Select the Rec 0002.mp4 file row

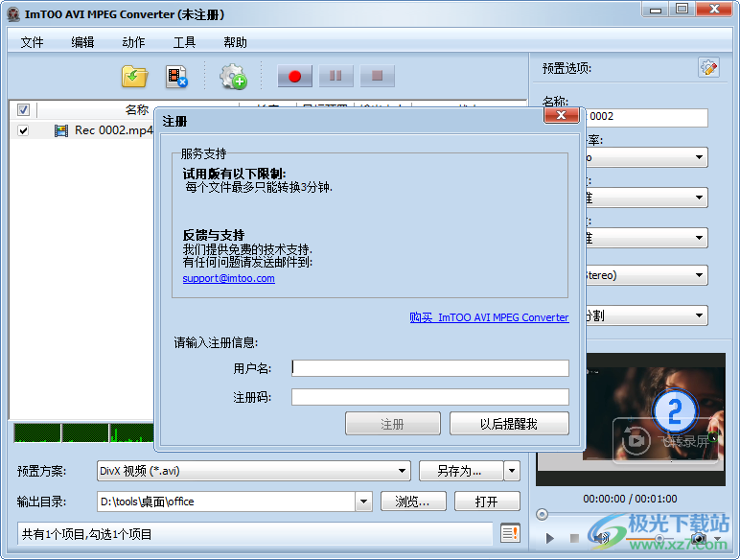click(81, 130)
